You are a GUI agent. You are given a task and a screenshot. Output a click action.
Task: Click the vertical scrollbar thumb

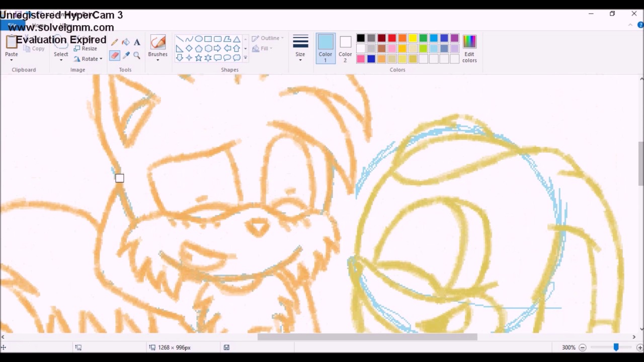tap(641, 163)
